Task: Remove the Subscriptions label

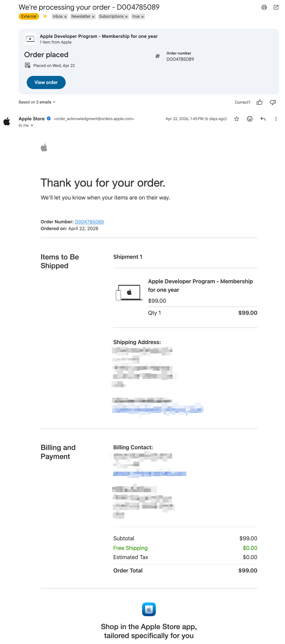Action: click(x=126, y=17)
